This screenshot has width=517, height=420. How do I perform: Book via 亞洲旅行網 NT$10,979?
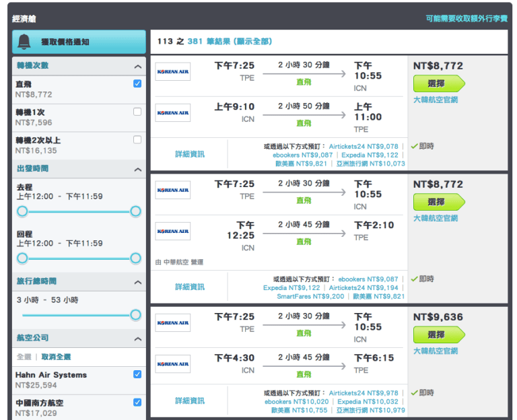point(371,410)
